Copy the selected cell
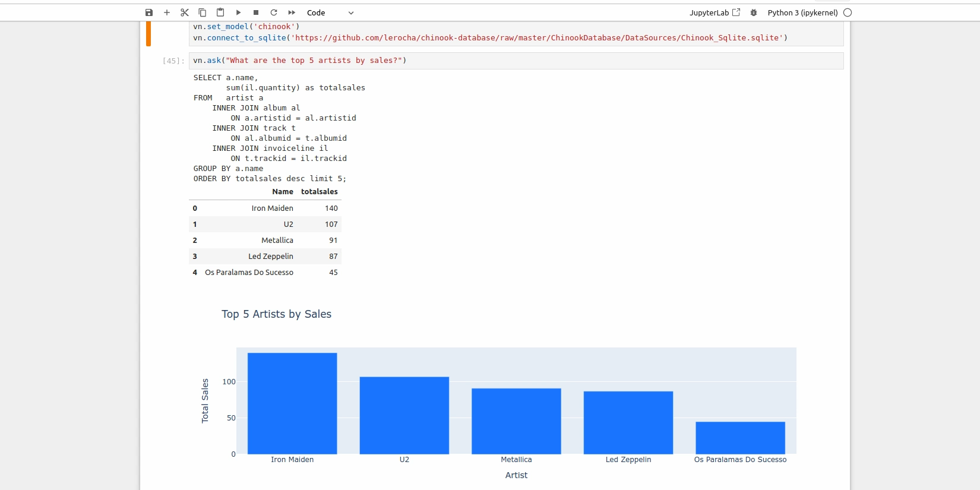Screen dimensions: 980x490 pos(203,12)
